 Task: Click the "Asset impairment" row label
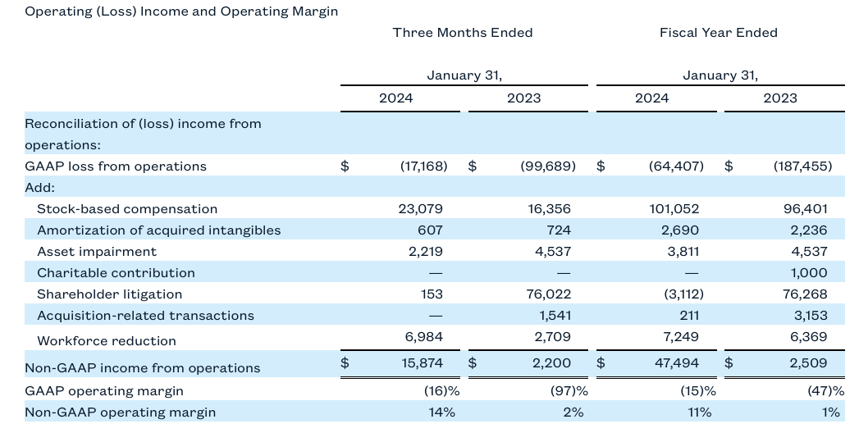click(x=97, y=252)
